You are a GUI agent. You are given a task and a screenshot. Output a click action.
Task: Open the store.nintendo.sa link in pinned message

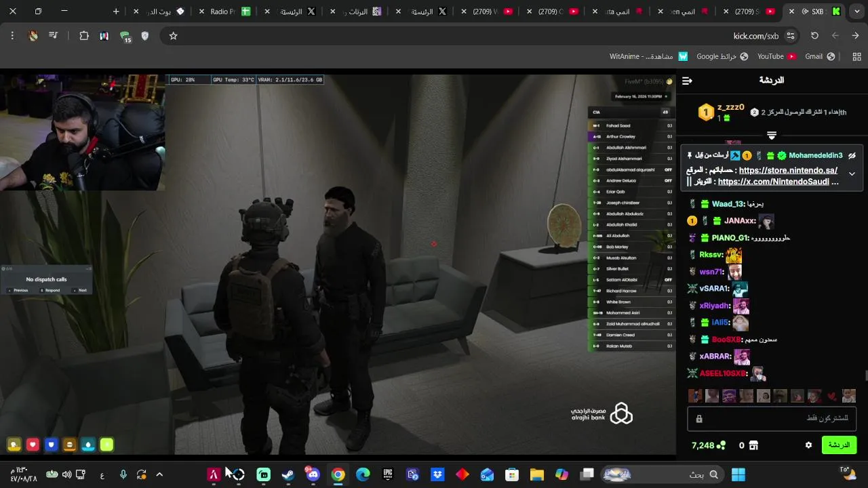click(788, 171)
